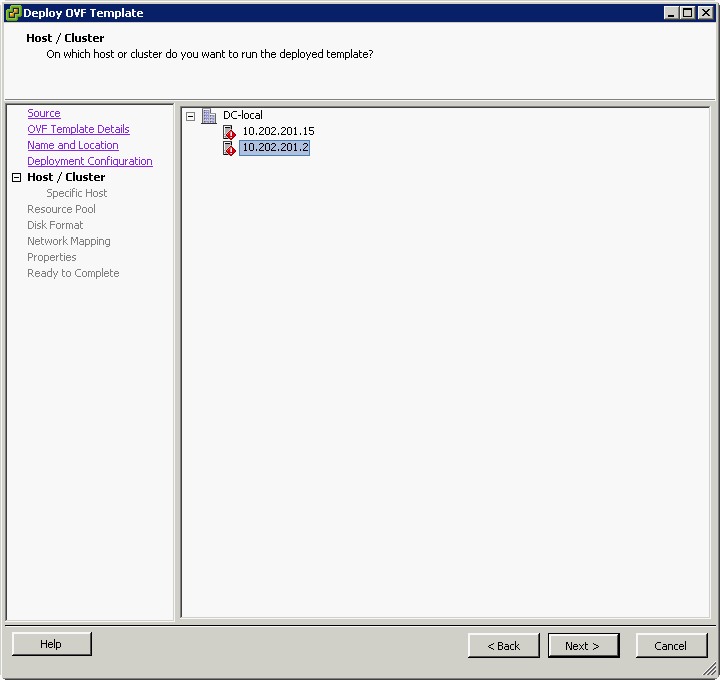The width and height of the screenshot is (720, 680).
Task: Click the DC-local datacenter icon
Action: coord(209,116)
